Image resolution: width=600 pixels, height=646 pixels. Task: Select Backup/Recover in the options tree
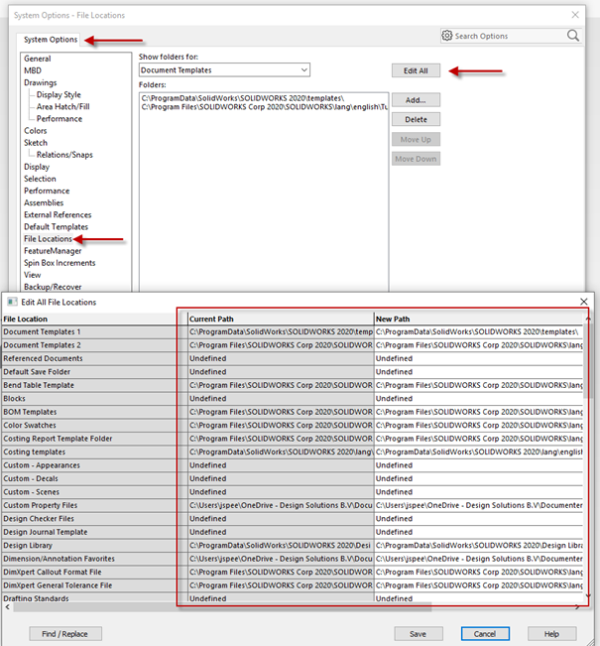pos(52,287)
